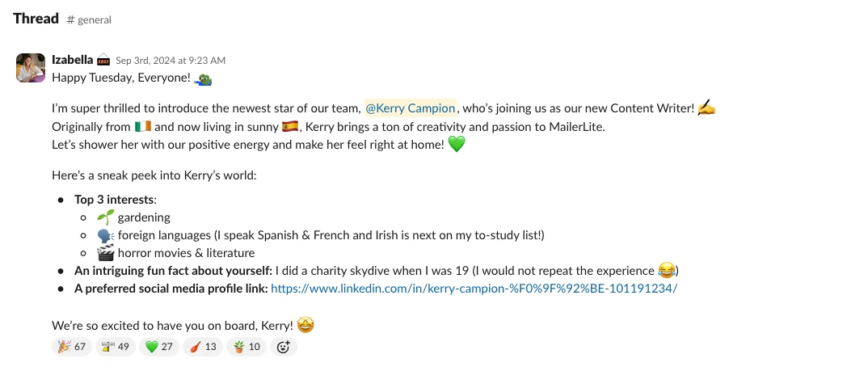Screen dimensions: 868x367
Task: Click the Thread header title
Action: click(36, 19)
